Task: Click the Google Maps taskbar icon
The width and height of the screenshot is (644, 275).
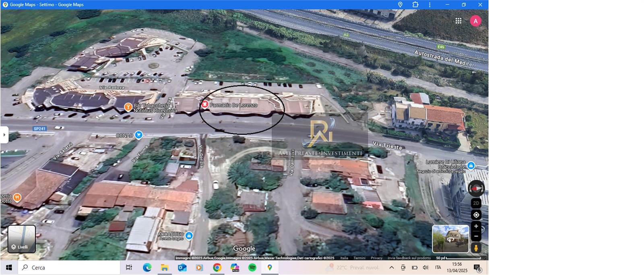Action: click(x=270, y=267)
